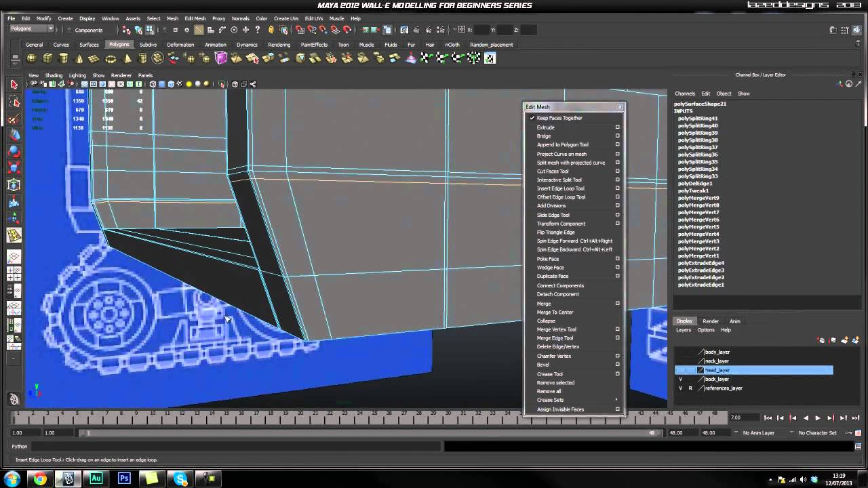The width and height of the screenshot is (868, 488).
Task: Open Chrome from the taskbar
Action: point(40,479)
